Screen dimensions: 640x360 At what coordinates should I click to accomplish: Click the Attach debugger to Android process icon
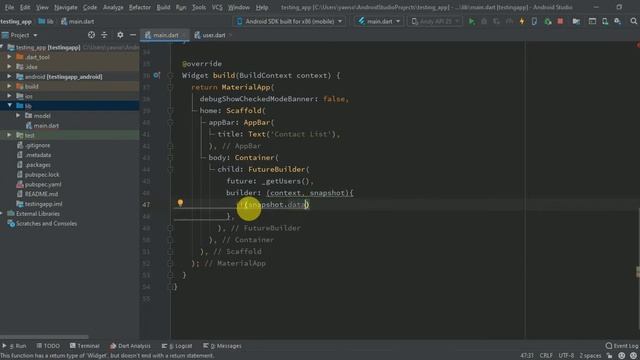[x=548, y=21]
